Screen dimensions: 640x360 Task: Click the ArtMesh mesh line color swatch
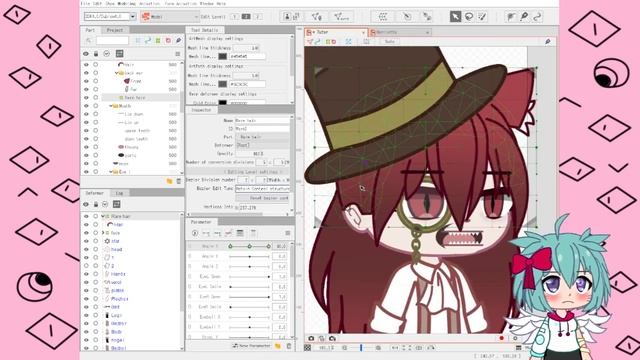(222, 56)
